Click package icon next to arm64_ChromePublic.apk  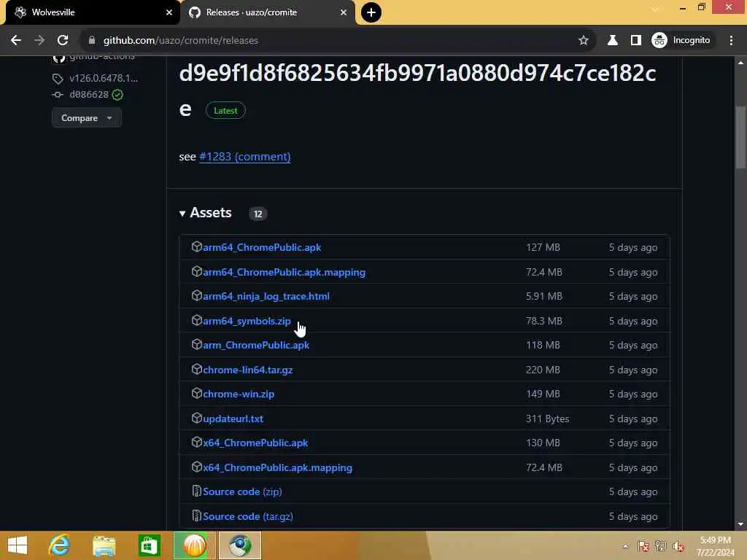coord(197,246)
